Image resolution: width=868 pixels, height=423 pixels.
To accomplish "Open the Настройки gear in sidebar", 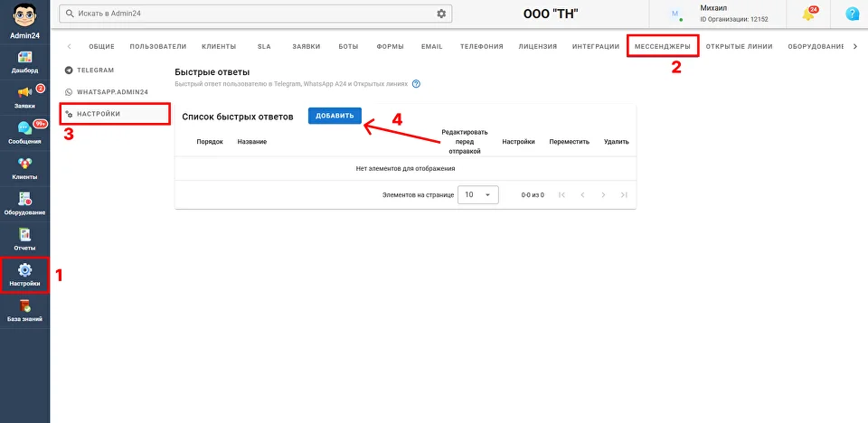I will click(25, 275).
